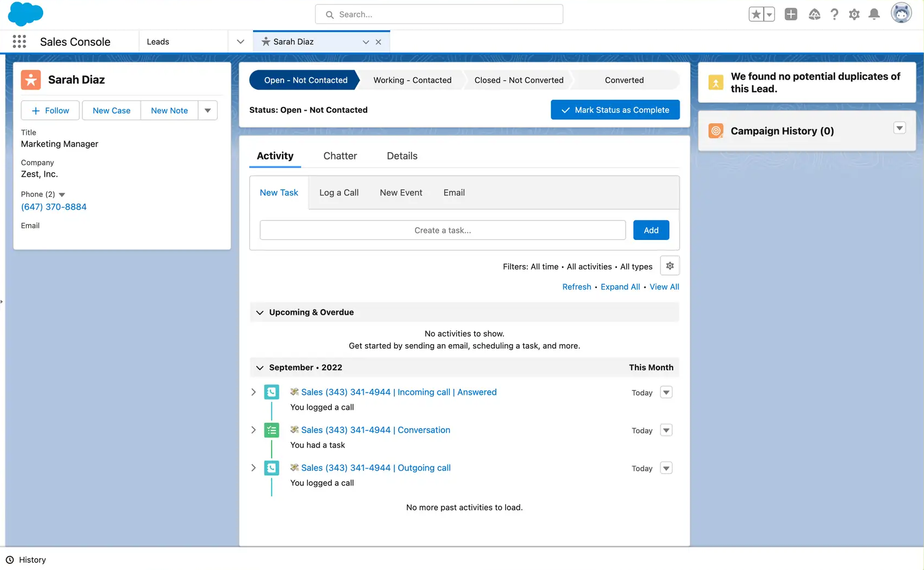Click the Incoming call activity phone icon
Screen dimensions: 924x570
272,392
